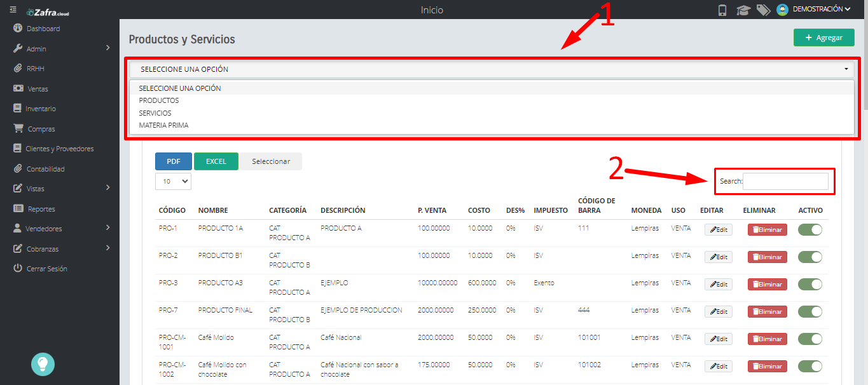Image resolution: width=868 pixels, height=385 pixels.
Task: Toggle Activo switch for PRO-CM-1001
Action: point(810,339)
